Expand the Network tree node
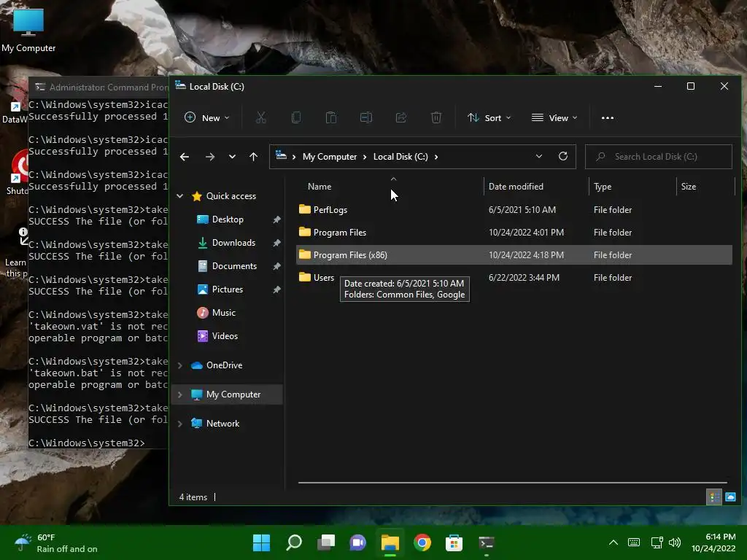 [x=180, y=424]
